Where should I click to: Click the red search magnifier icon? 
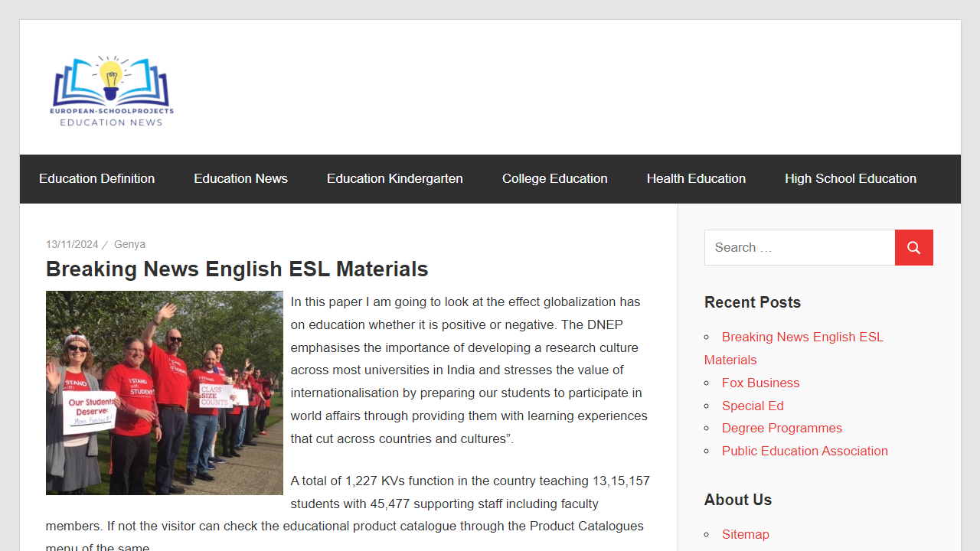[913, 247]
